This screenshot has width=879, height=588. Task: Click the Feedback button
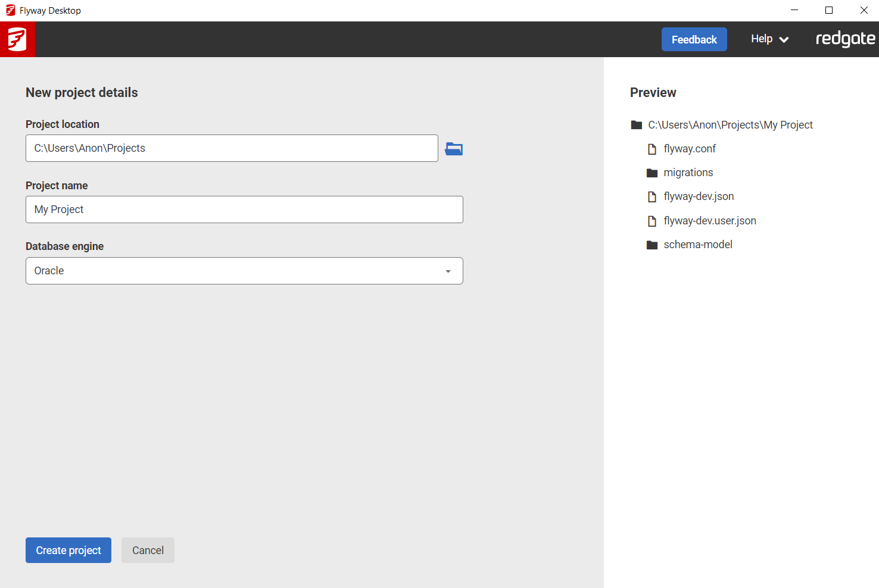pyautogui.click(x=694, y=39)
